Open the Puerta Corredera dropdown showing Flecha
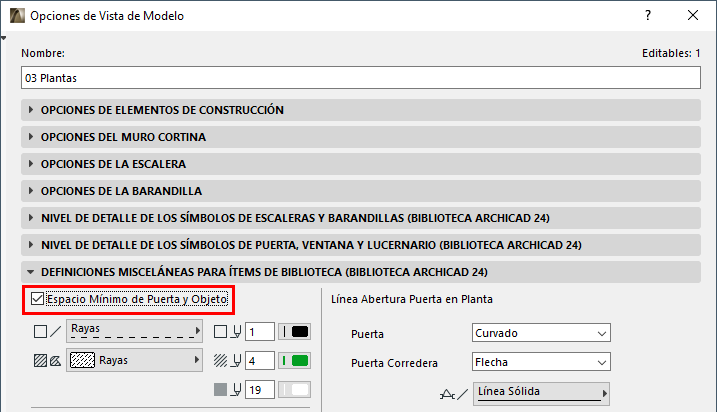The width and height of the screenshot is (717, 412). click(x=541, y=362)
